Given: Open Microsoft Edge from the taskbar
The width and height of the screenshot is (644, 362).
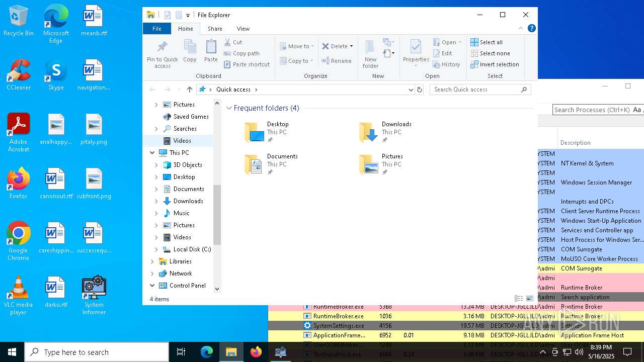Looking at the screenshot, I should [x=207, y=352].
